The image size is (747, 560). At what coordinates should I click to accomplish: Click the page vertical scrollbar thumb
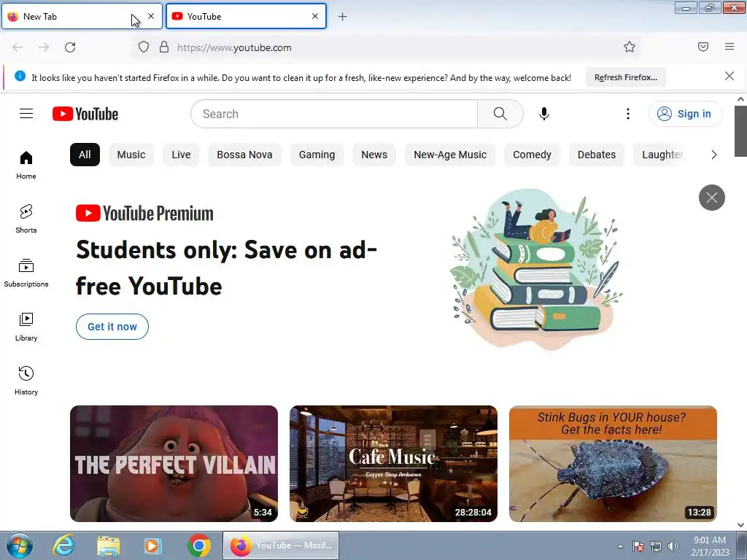click(740, 131)
